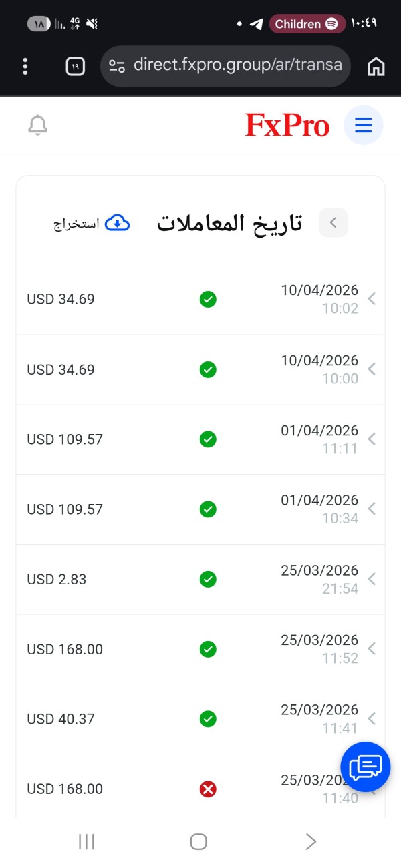Expand the 25/03/2026 21:54 transaction
The height and width of the screenshot is (868, 401).
[372, 579]
